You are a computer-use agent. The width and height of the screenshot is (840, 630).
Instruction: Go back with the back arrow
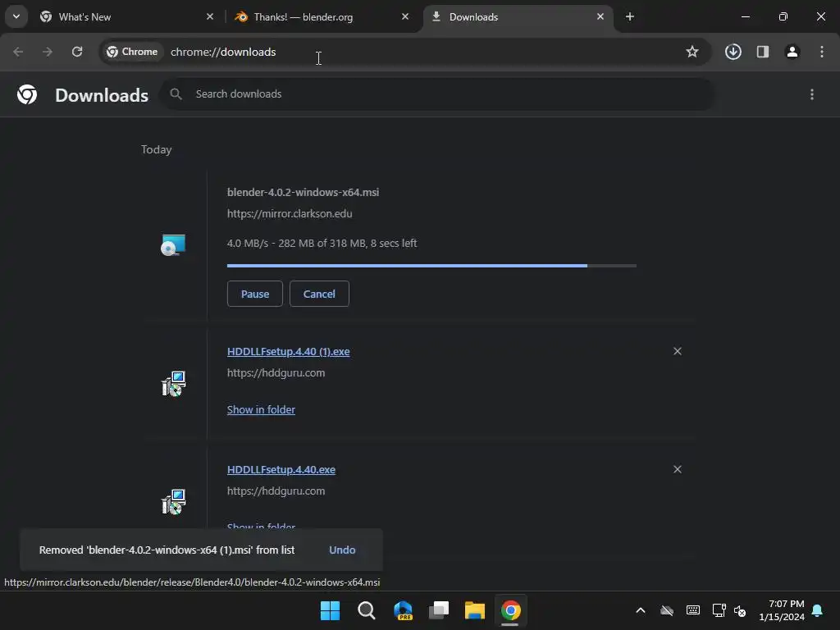18,52
